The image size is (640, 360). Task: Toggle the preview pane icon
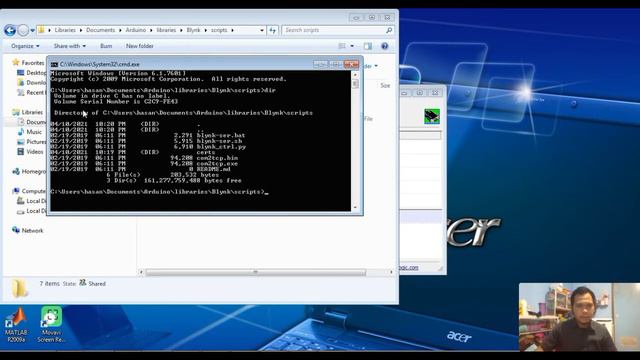click(368, 46)
